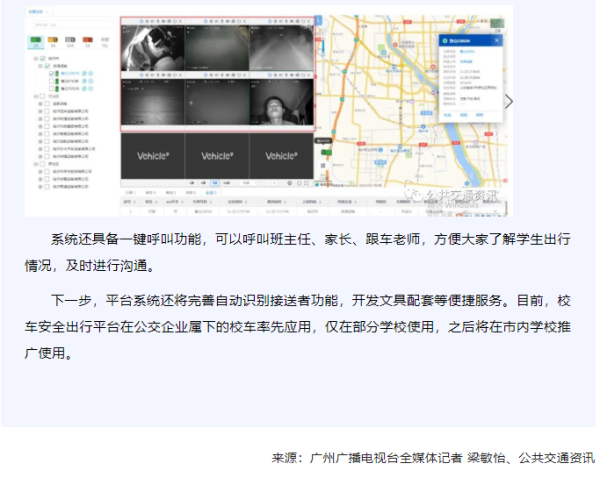This screenshot has width=600, height=485.
Task: Collapse the second-level fleet node in tree
Action: click(41, 66)
